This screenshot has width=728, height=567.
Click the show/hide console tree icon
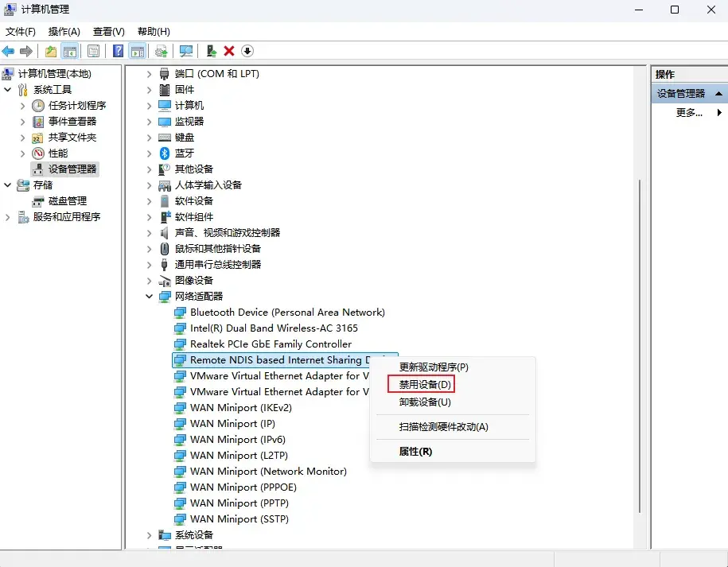pyautogui.click(x=70, y=51)
